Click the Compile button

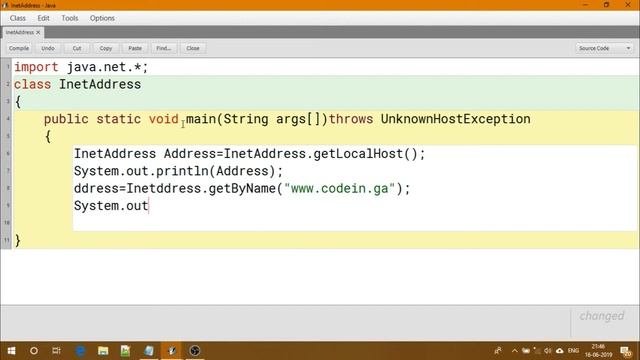click(x=19, y=48)
